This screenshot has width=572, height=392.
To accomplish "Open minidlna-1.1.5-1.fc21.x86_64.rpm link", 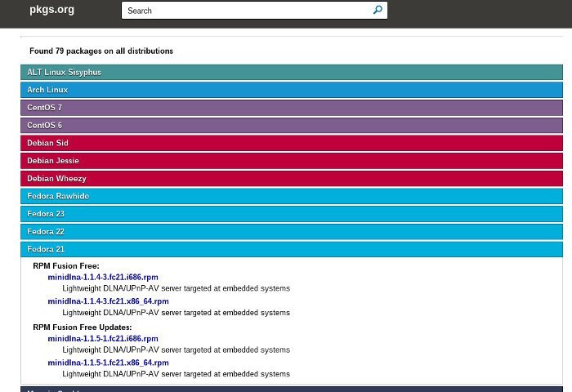I will pyautogui.click(x=109, y=363).
